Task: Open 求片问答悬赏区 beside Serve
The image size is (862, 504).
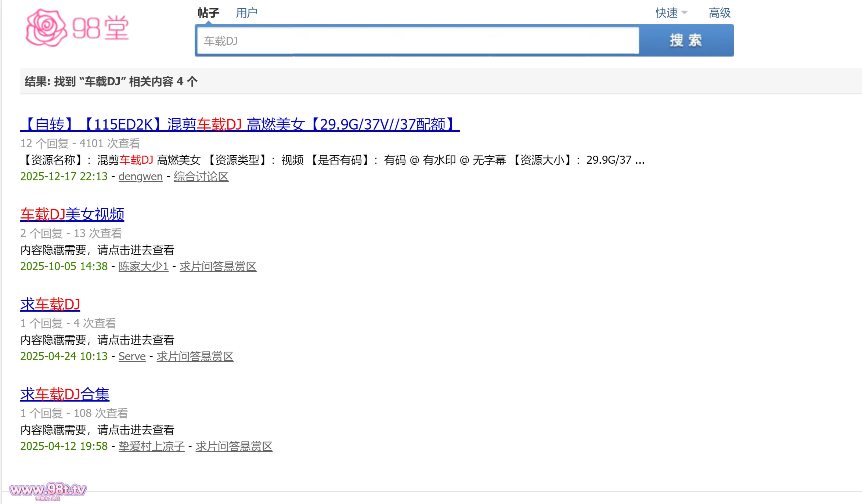Action: [195, 356]
